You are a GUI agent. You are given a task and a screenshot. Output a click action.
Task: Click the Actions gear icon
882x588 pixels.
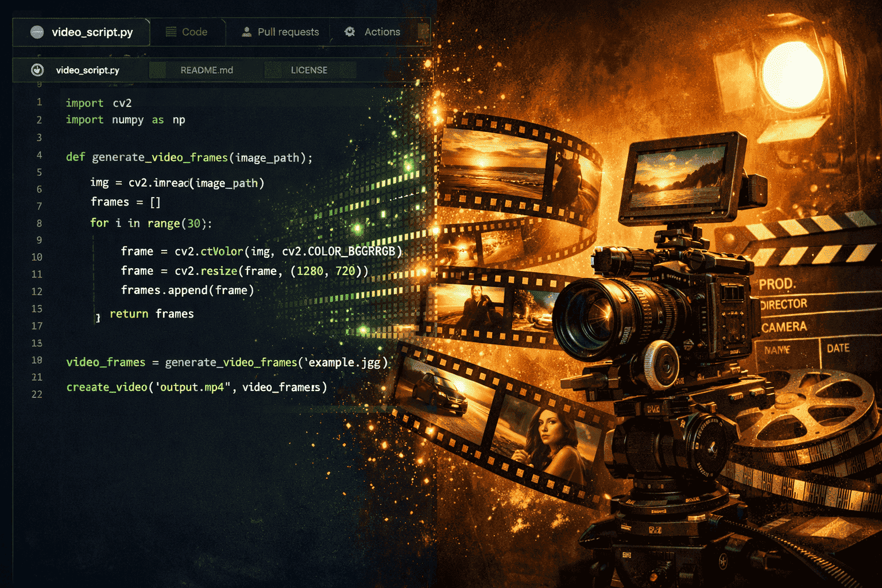click(350, 32)
